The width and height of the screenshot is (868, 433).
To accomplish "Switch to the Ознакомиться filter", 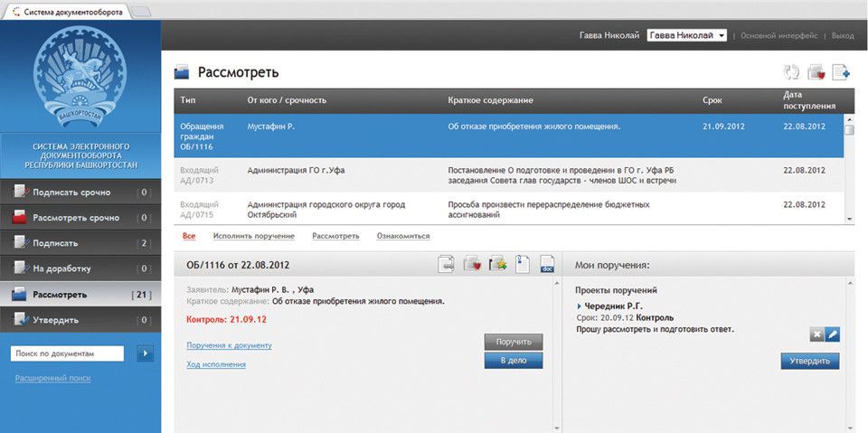I will point(402,236).
